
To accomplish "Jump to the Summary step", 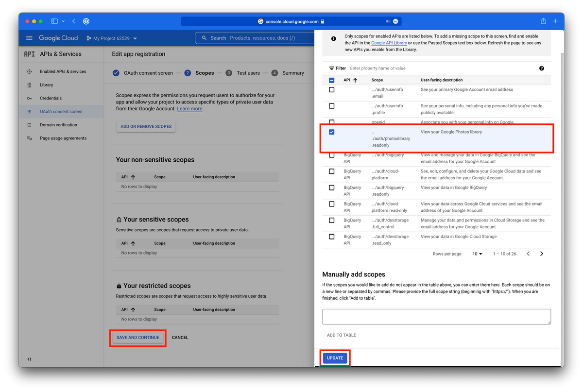I will coord(288,73).
